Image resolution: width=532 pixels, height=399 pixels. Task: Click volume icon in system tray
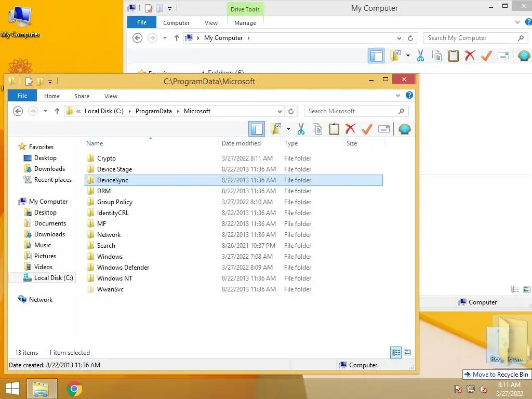pos(483,389)
